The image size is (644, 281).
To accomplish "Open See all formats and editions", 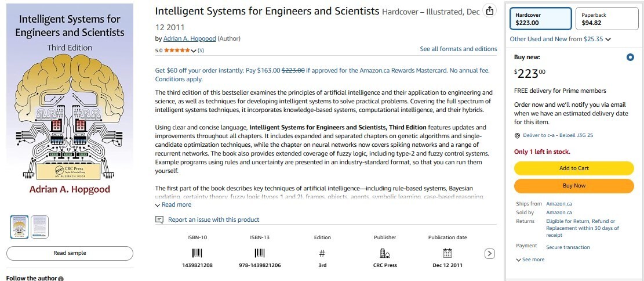I will (x=459, y=49).
